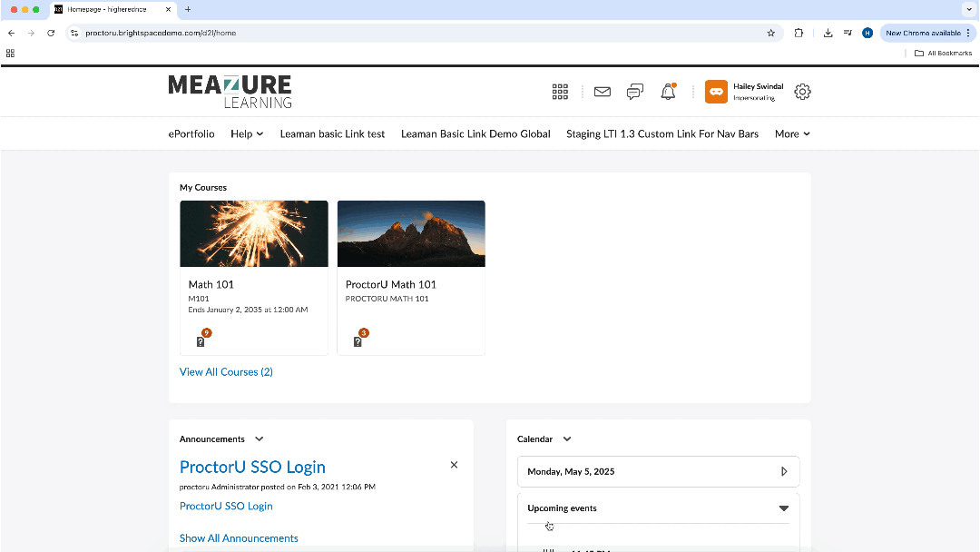
Task: Open the message alerts envelope icon
Action: pyautogui.click(x=602, y=92)
